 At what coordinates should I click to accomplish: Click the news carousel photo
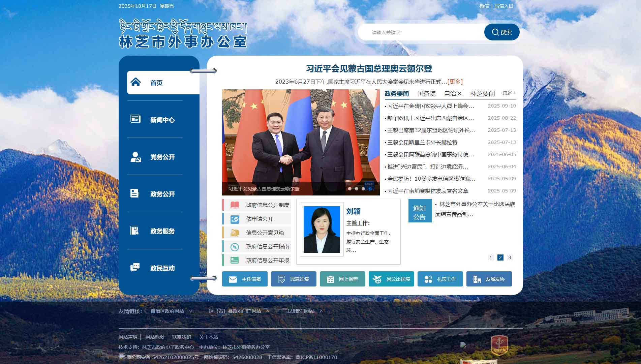301,142
